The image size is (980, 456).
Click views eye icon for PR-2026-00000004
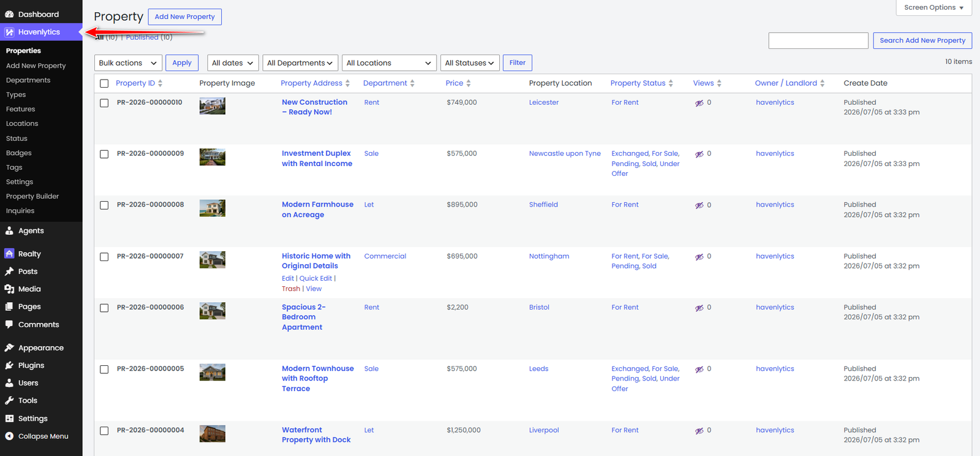pos(699,431)
